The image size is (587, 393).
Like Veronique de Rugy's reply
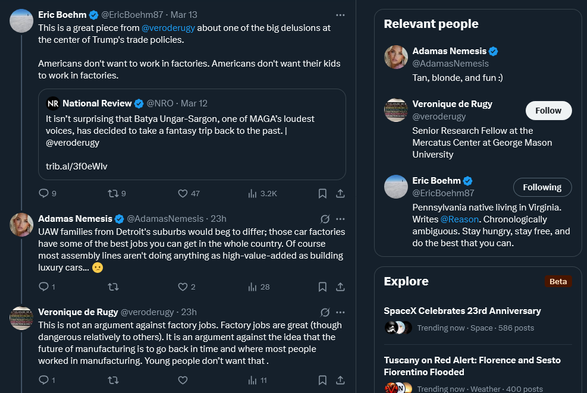(183, 380)
